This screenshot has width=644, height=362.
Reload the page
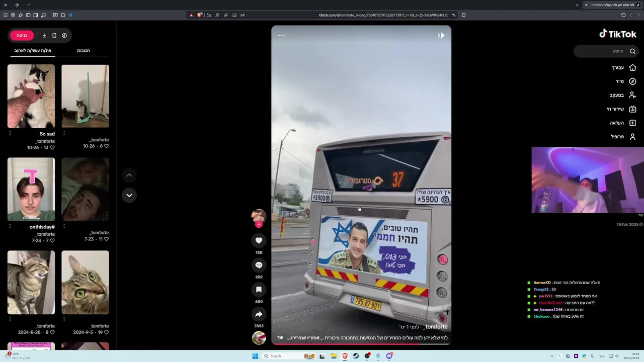tap(623, 15)
